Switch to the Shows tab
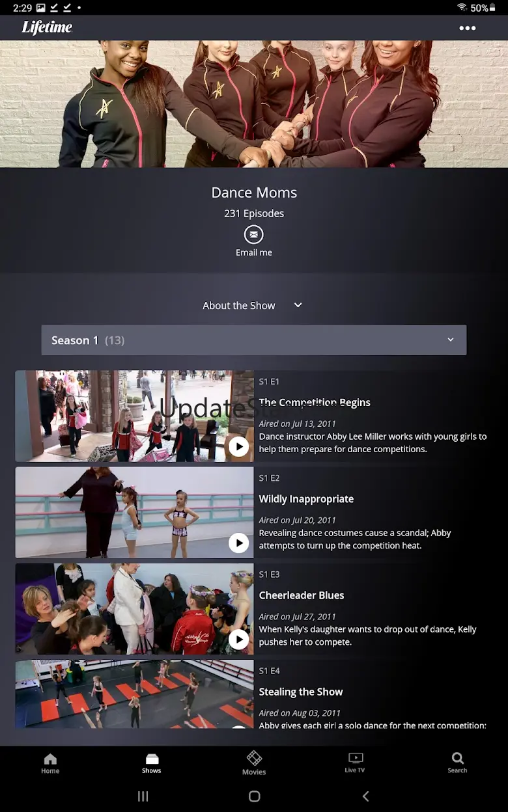 (x=152, y=763)
